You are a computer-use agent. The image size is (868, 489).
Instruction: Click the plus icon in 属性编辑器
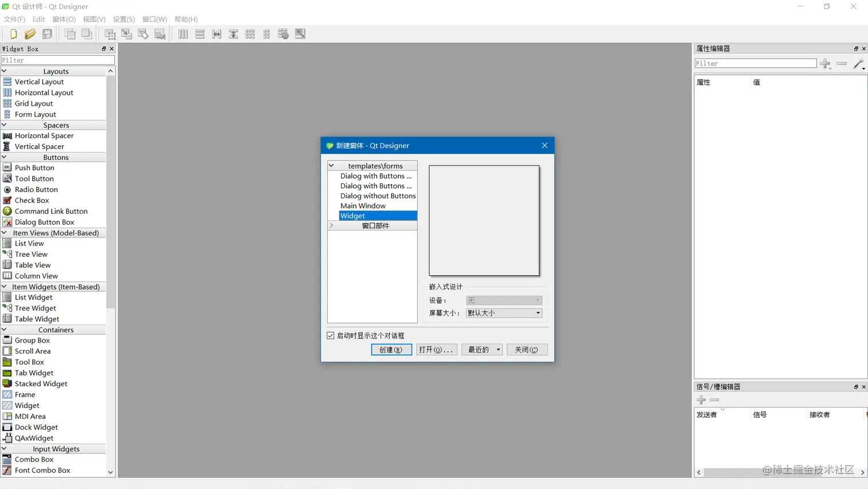point(826,64)
